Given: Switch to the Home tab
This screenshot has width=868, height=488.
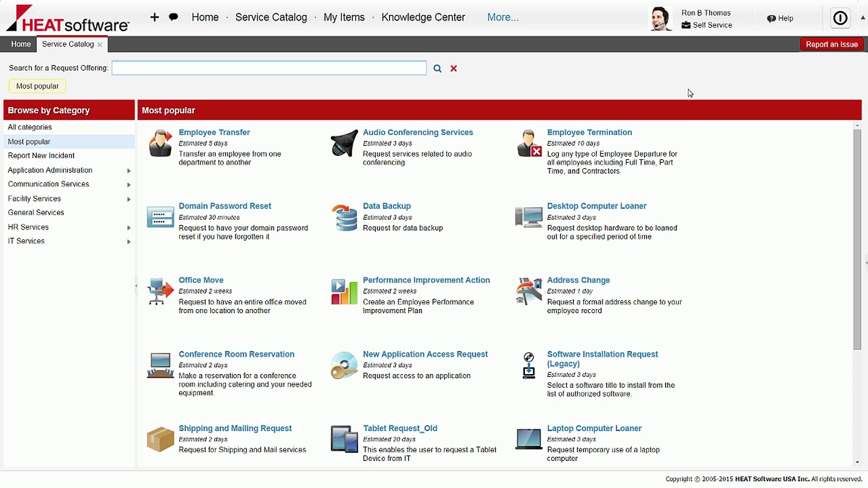Looking at the screenshot, I should tap(21, 44).
